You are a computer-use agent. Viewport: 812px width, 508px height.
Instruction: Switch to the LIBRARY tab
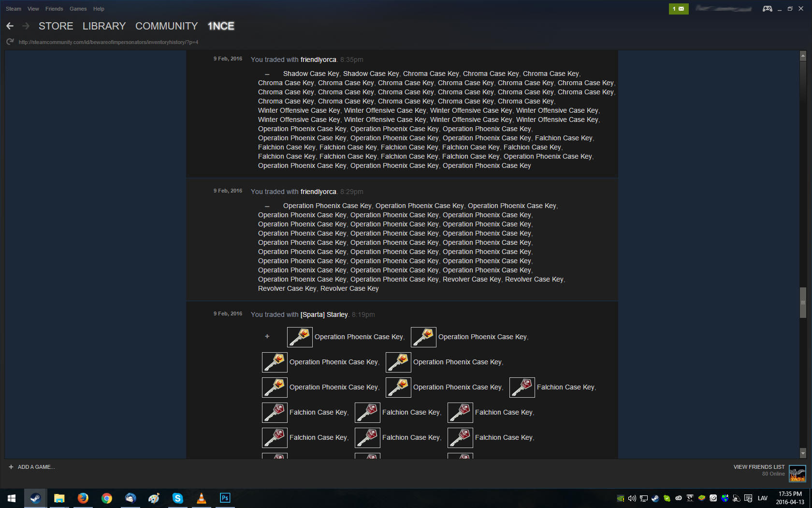pos(104,26)
